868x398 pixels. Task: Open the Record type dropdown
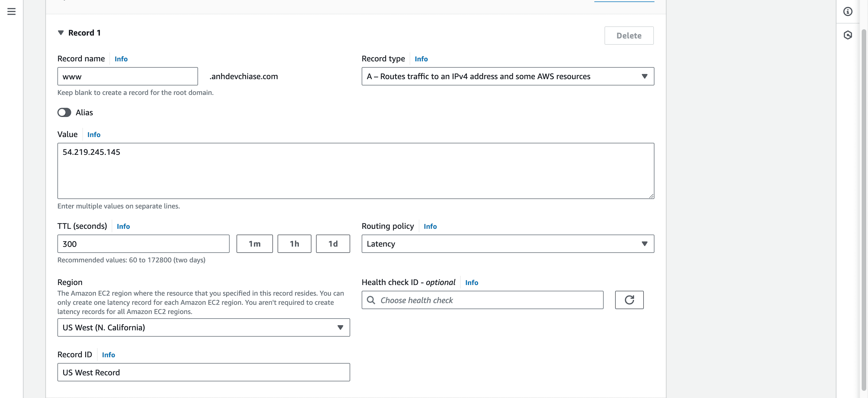(507, 77)
